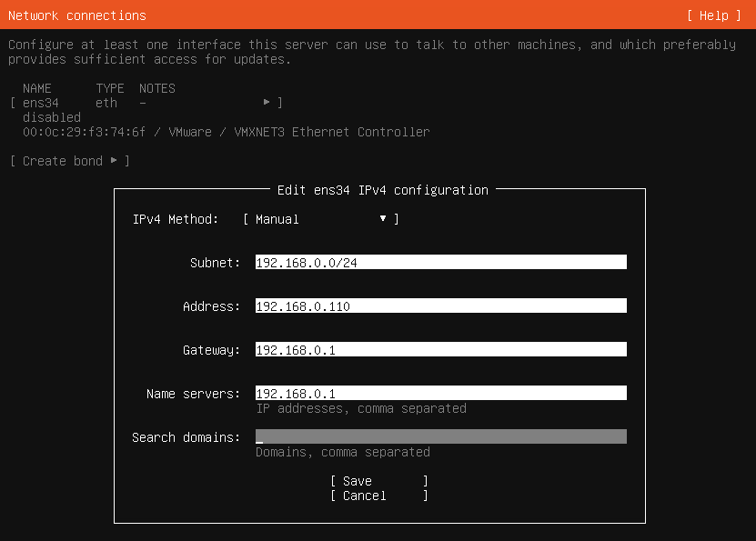Viewport: 756px width, 541px height.
Task: Click the NOTES column header
Action: 157,88
